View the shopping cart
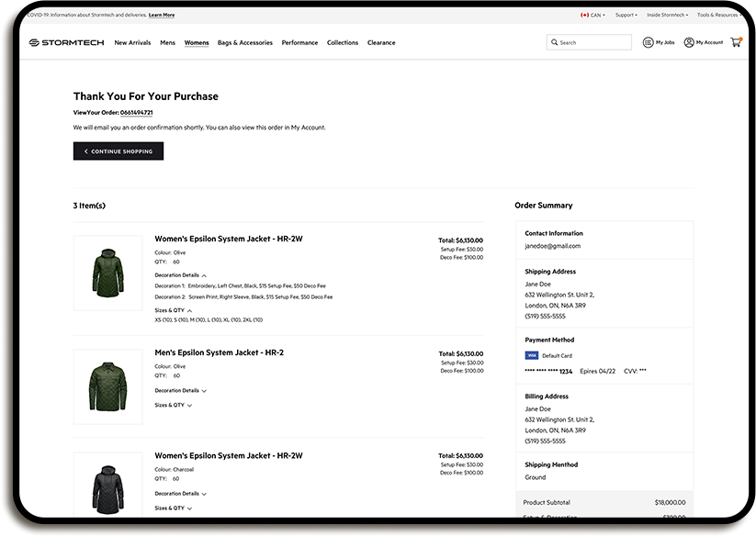756x536 pixels. coord(735,42)
